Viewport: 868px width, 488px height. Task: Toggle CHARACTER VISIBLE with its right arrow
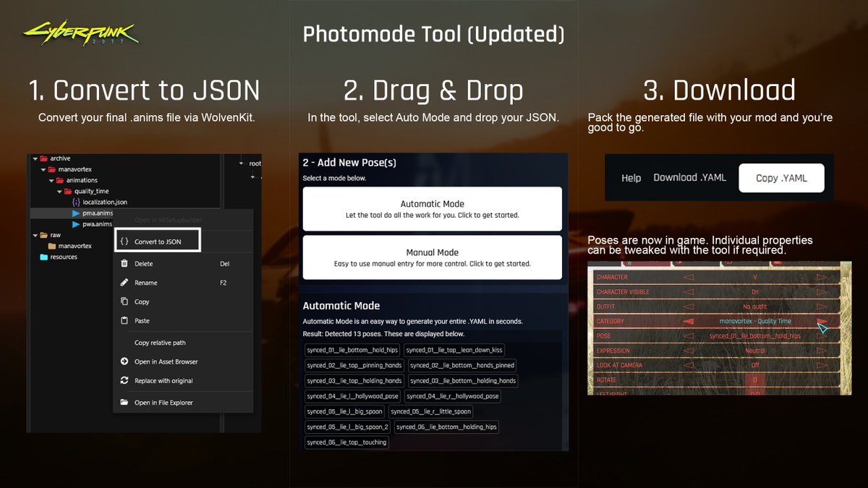point(822,292)
